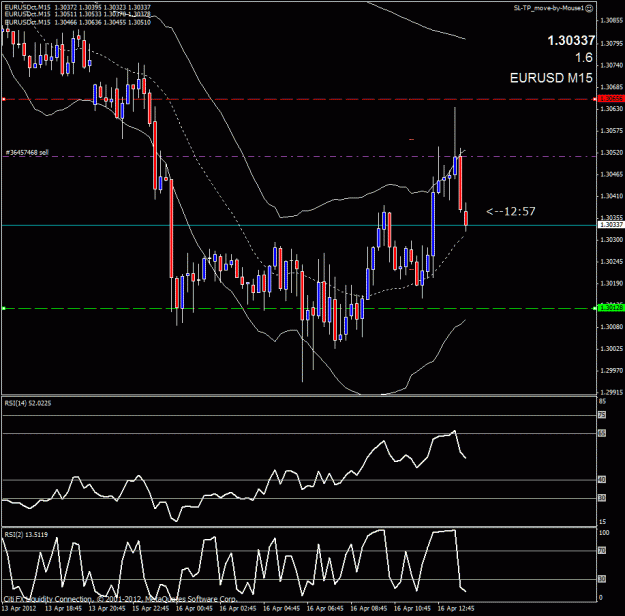Click the Citi FX Liquidity Connection copyright text
The width and height of the screenshot is (625, 616).
click(x=120, y=599)
